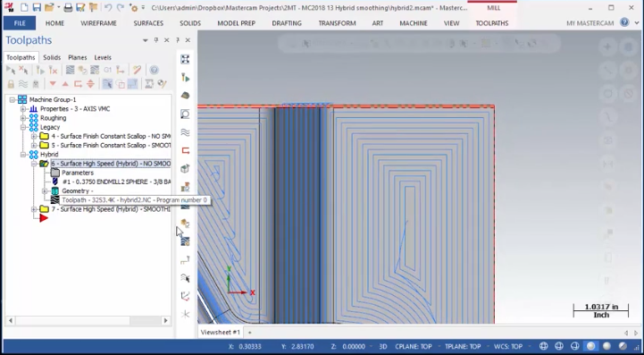Click Backplot selected operations icon
Screen dimensions: 644x355
pos(71,71)
